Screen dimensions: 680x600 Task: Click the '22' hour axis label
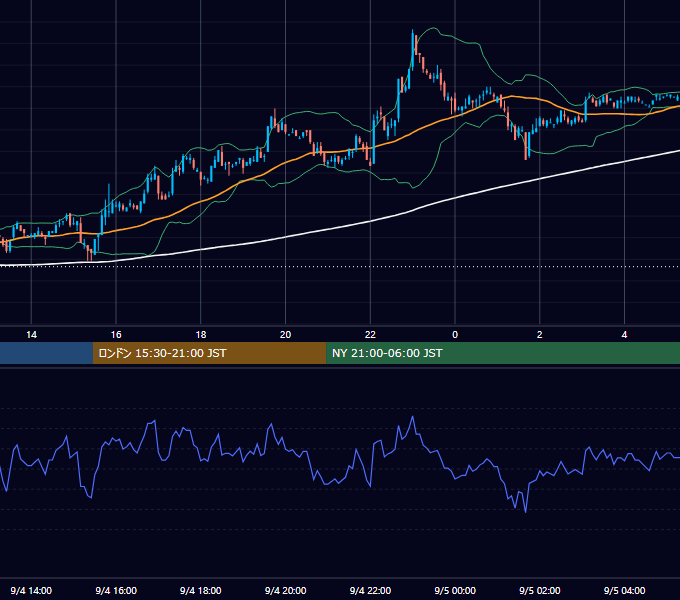click(370, 335)
